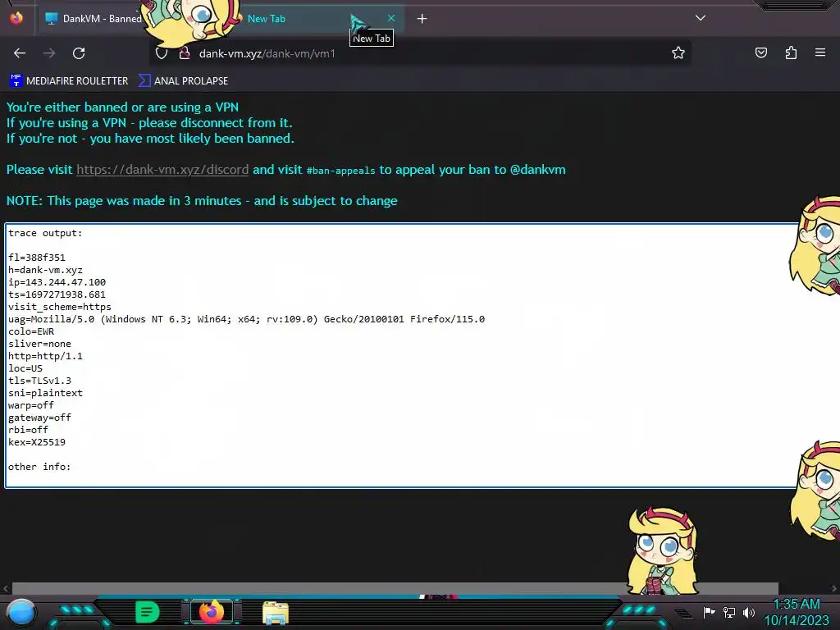
Task: Close the New Tab tab
Action: pyautogui.click(x=391, y=18)
